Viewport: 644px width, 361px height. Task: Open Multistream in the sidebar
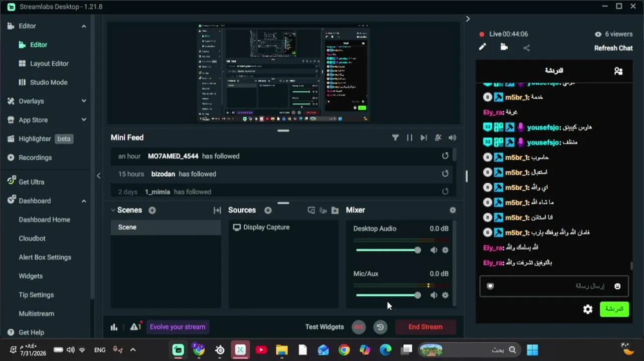[x=36, y=314]
